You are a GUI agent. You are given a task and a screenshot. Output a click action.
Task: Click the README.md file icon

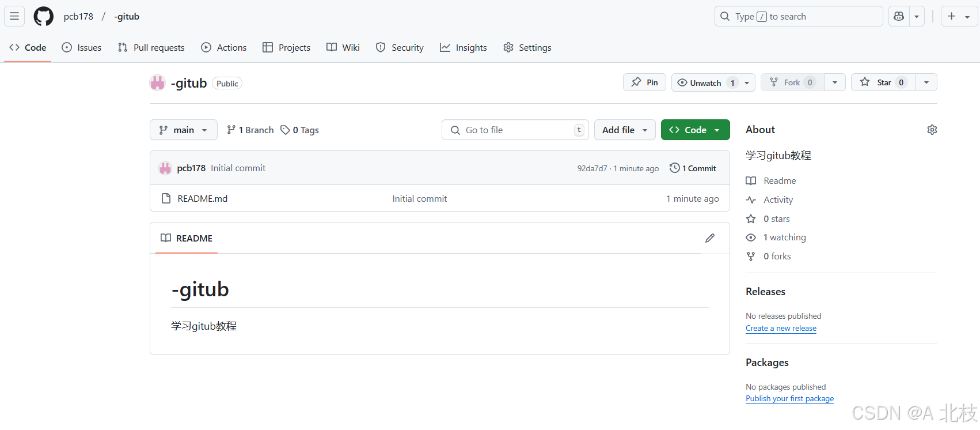[166, 198]
